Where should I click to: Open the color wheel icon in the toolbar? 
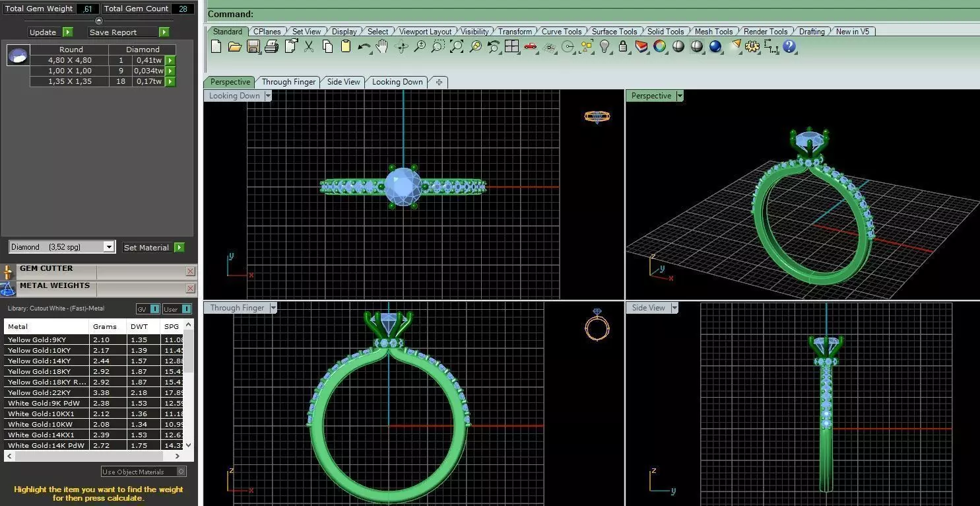(x=659, y=46)
